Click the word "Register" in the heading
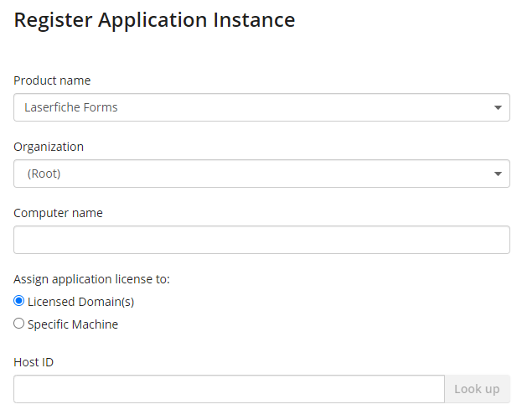Image resolution: width=522 pixels, height=420 pixels. pos(53,20)
